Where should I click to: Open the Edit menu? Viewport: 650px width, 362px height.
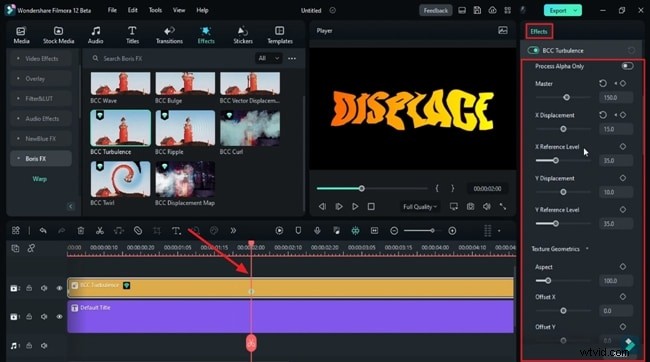[133, 10]
